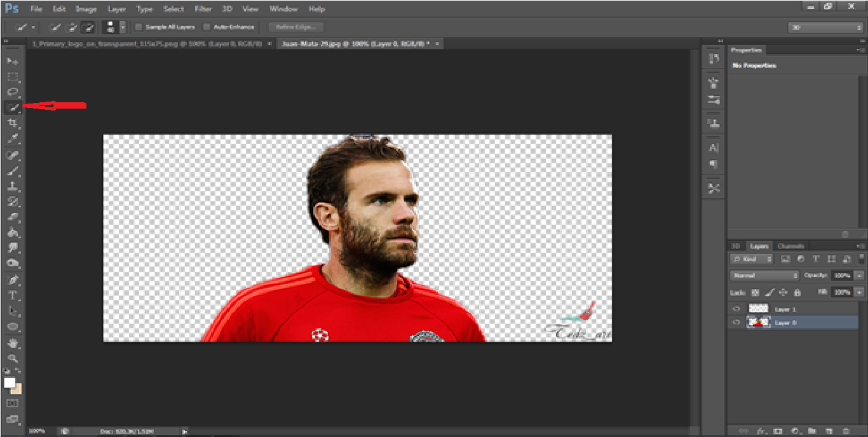Select the Move tool
This screenshot has width=868, height=437.
click(x=12, y=61)
